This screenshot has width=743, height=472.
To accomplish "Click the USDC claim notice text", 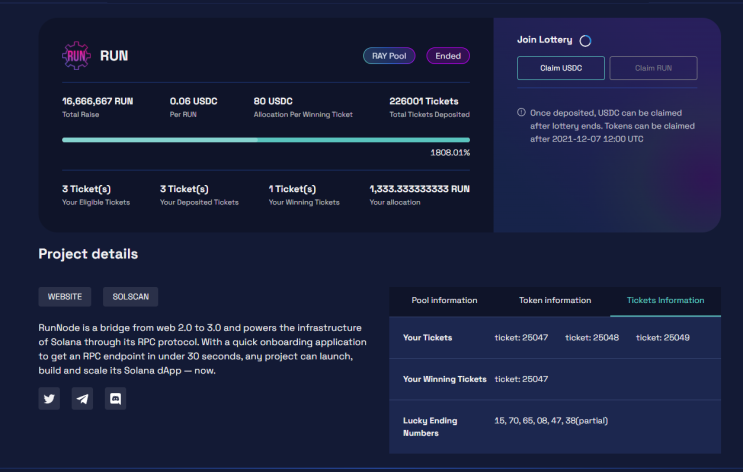I will pos(612,126).
